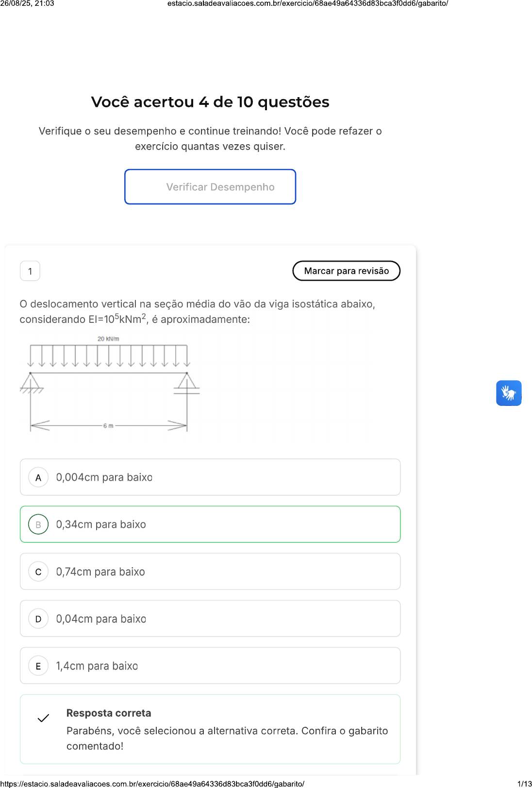Select the highlighted option B circle
Image resolution: width=532 pixels, height=788 pixels.
(38, 524)
